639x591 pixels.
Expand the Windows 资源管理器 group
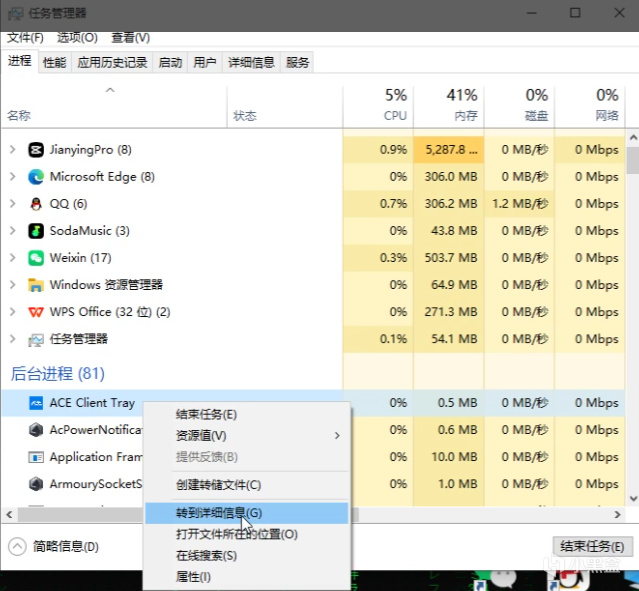tap(13, 284)
